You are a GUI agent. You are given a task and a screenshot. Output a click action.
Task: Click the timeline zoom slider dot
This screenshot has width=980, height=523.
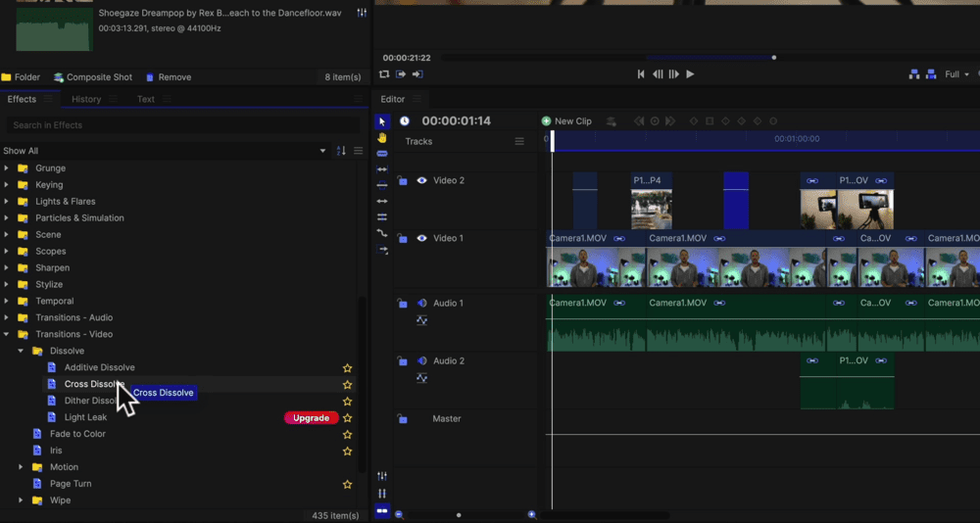tap(459, 515)
